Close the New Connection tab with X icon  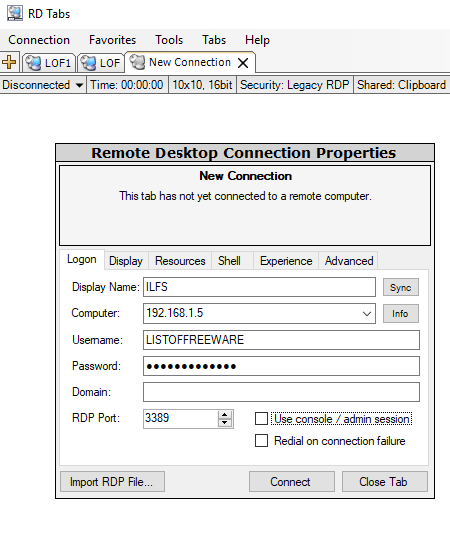pos(243,63)
